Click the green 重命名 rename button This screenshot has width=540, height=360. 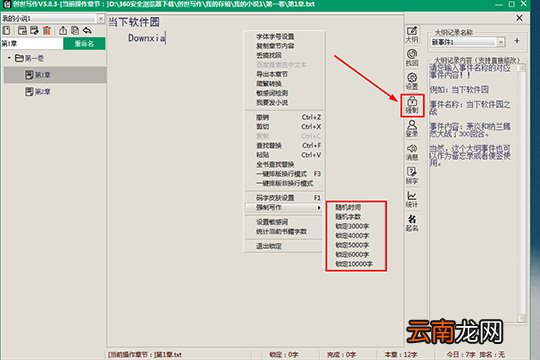84,43
